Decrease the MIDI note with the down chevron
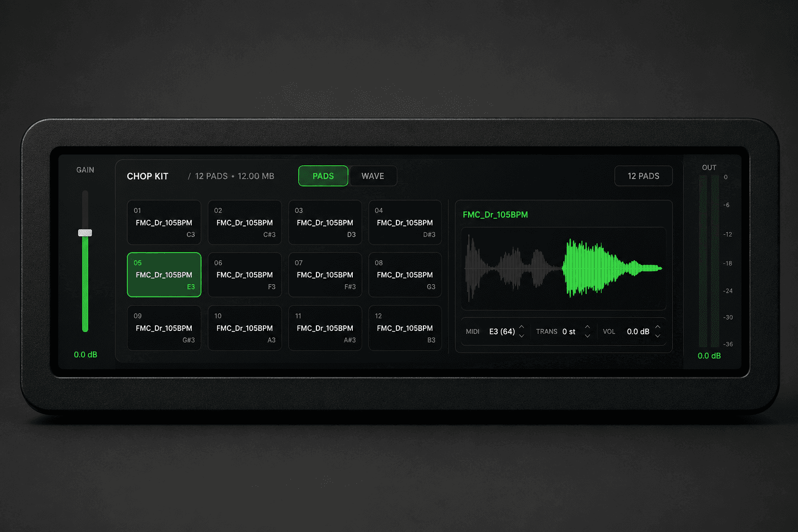Viewport: 798px width, 532px height. point(522,336)
